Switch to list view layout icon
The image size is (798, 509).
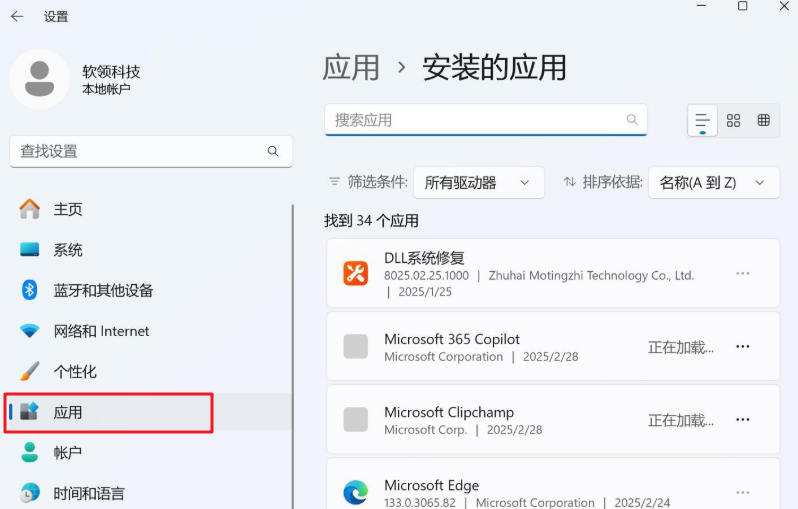(702, 121)
